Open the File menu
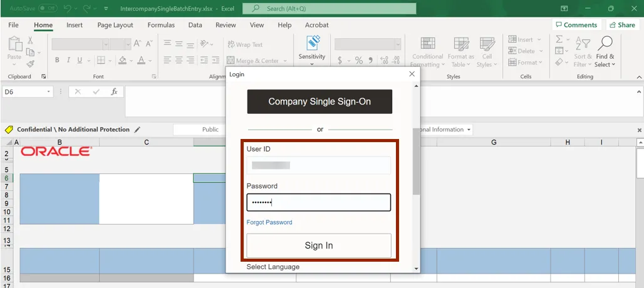Image resolution: width=644 pixels, height=288 pixels. (13, 25)
